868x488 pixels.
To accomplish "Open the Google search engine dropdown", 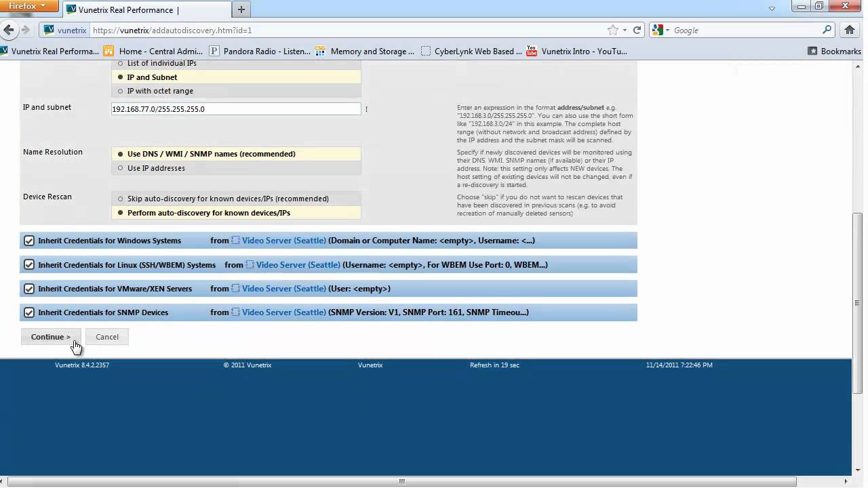I will 661,30.
